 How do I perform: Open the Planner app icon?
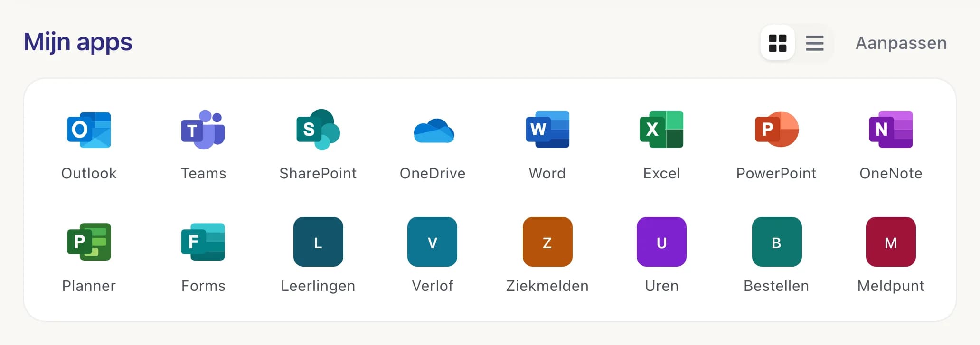(x=89, y=242)
